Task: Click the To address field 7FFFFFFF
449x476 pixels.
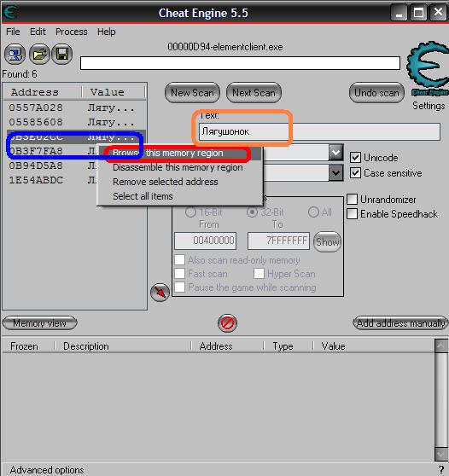Action: (278, 241)
